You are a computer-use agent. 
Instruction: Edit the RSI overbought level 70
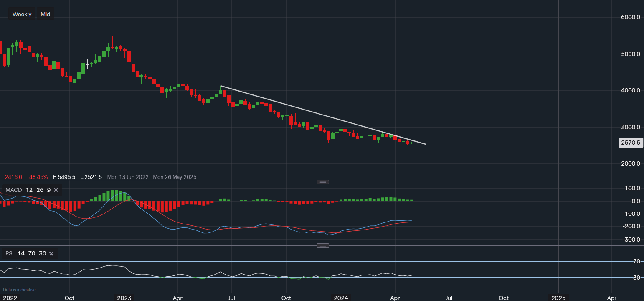point(32,254)
